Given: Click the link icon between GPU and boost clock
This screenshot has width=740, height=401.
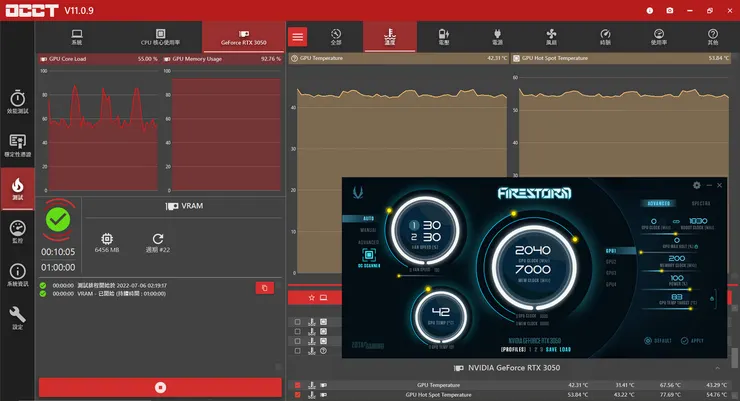Looking at the screenshot, I should [676, 221].
